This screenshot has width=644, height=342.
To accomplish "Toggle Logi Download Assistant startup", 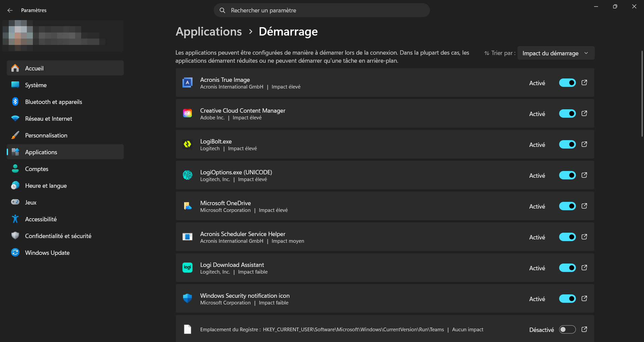I will 567,268.
